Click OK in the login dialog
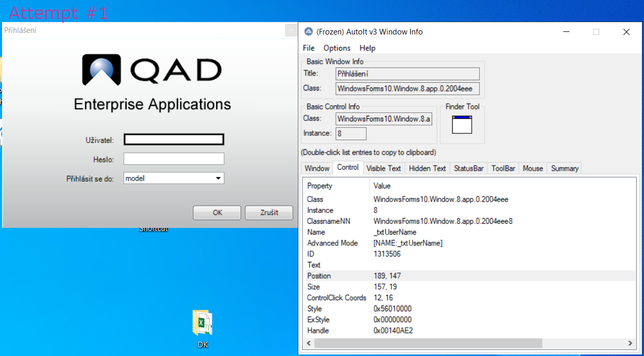Viewport: 644px width, 356px height. click(217, 212)
